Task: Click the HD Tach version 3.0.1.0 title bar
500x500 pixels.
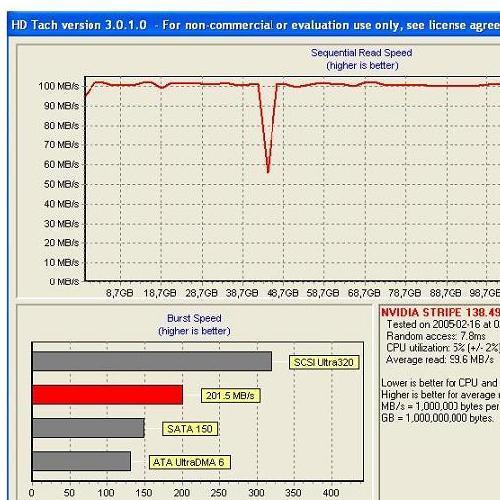Action: point(253,25)
